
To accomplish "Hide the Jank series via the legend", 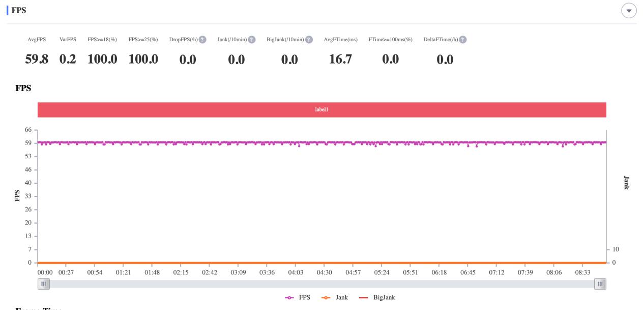I will pos(335,297).
